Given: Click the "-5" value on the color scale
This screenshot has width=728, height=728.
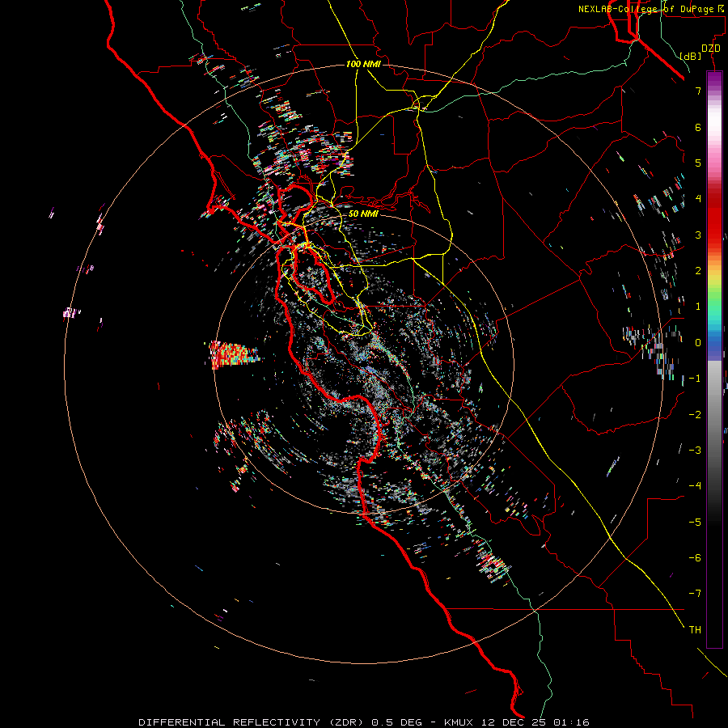Looking at the screenshot, I should point(695,523).
